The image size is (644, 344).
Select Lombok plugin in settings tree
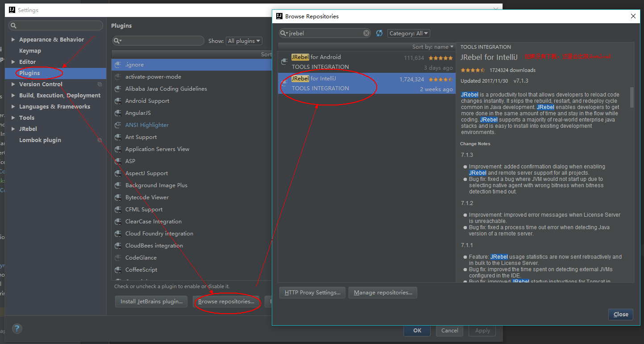55,140
